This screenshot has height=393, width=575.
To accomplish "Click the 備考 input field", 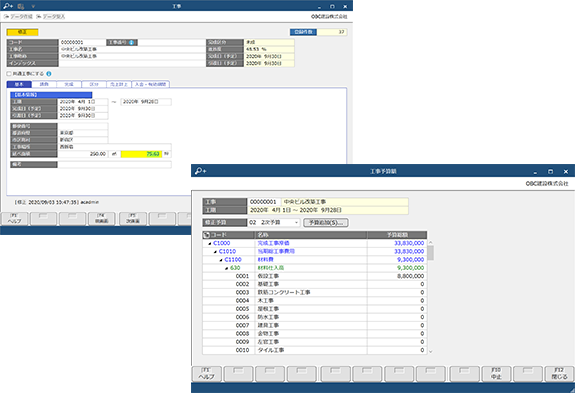I will point(114,165).
